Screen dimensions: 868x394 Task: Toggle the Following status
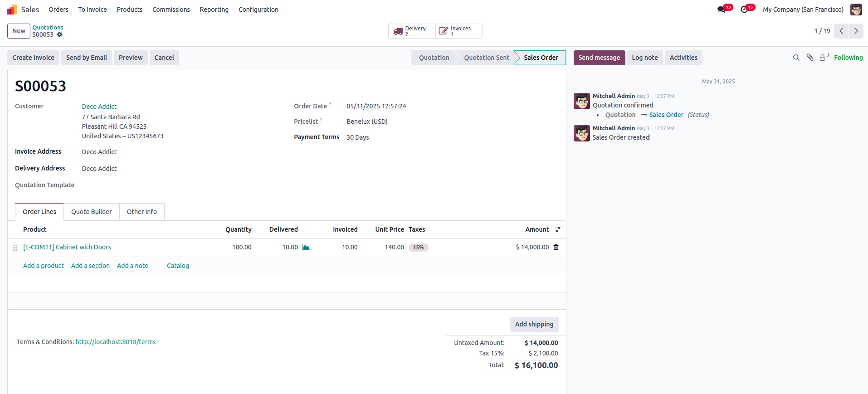pyautogui.click(x=848, y=58)
